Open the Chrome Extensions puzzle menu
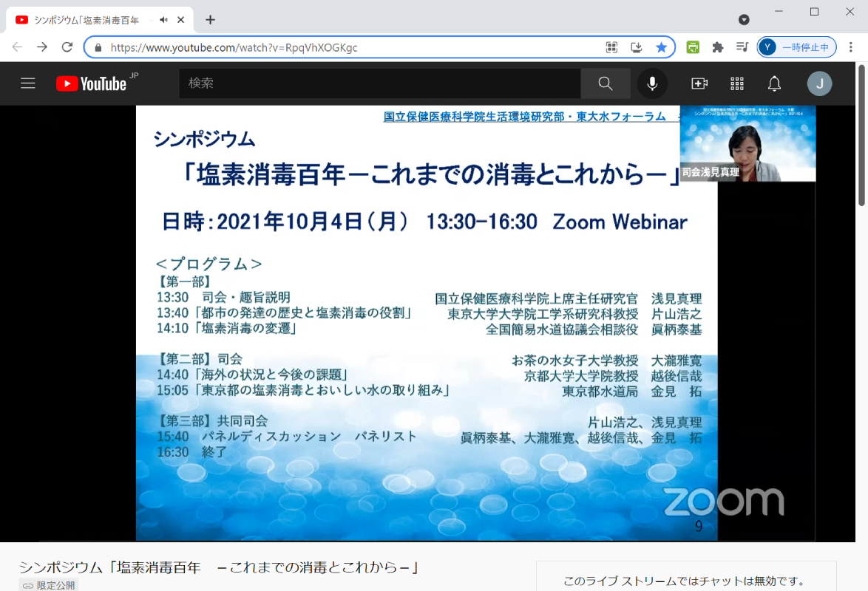This screenshot has height=591, width=868. (x=717, y=47)
